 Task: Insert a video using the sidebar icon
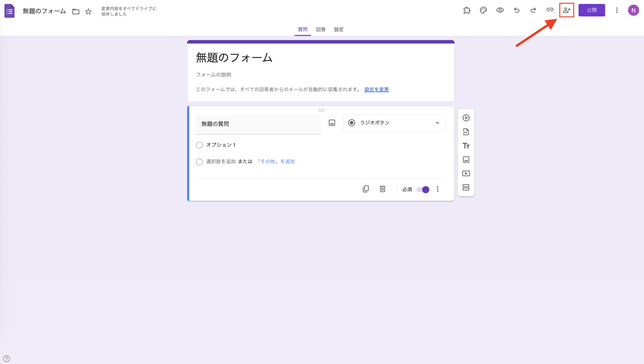point(466,173)
